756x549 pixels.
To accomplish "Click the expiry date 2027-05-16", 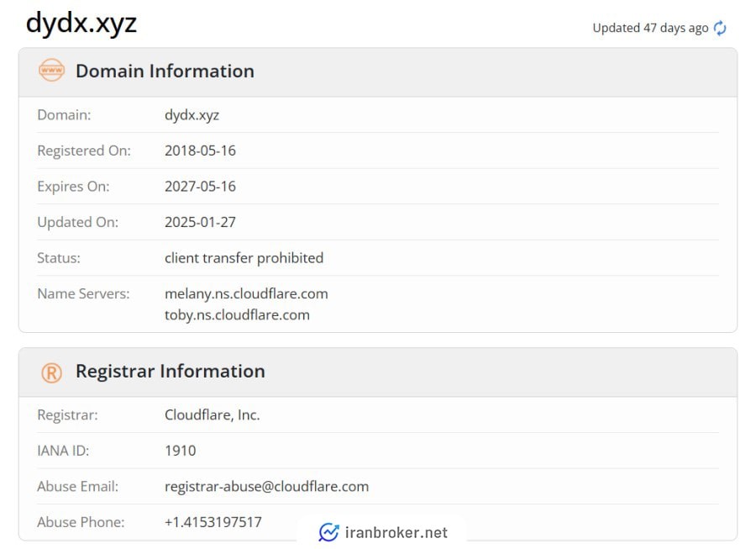I will point(200,186).
